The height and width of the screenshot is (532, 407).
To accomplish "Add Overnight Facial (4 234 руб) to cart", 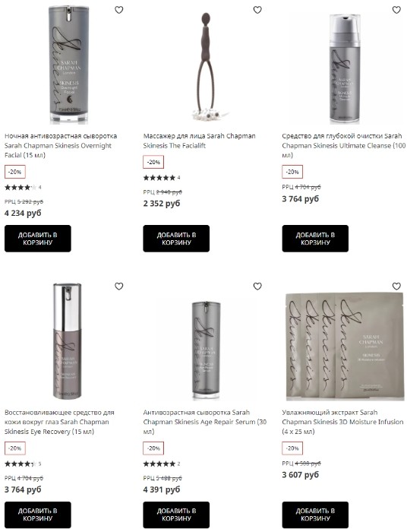I will 38,238.
